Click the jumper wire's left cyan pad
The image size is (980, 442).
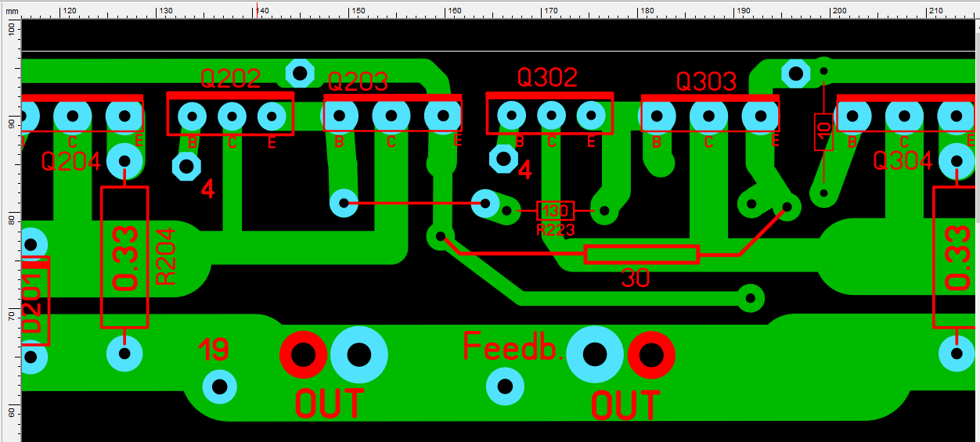tap(344, 203)
